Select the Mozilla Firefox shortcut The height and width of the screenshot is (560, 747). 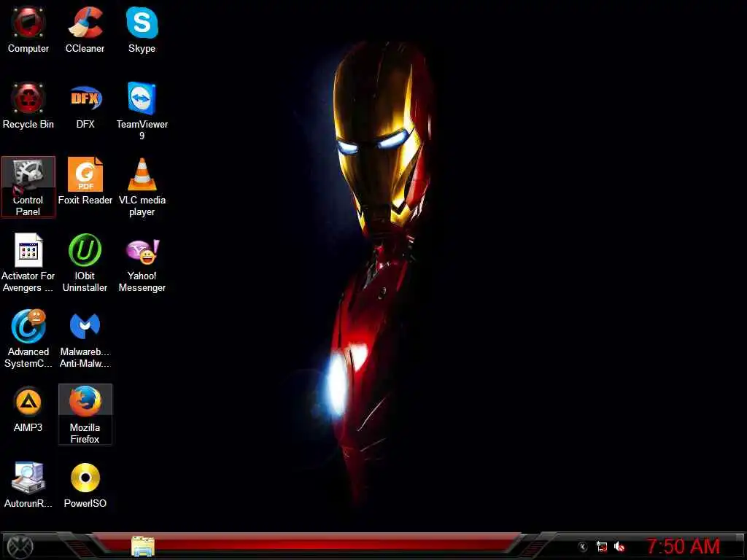click(x=85, y=414)
